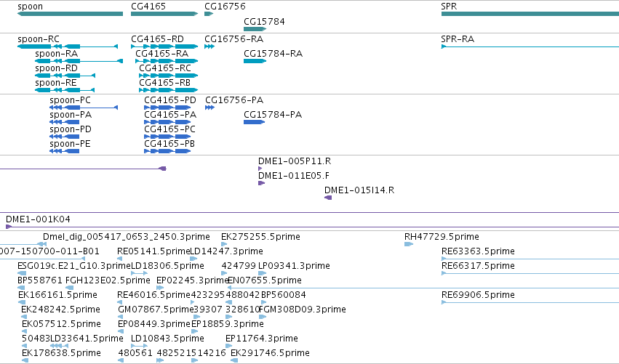Open EST EK057512.5prime label

(61, 325)
